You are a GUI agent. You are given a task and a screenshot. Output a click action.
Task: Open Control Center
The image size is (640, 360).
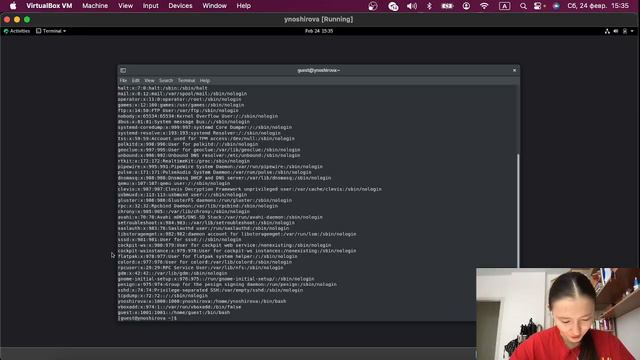click(539, 6)
